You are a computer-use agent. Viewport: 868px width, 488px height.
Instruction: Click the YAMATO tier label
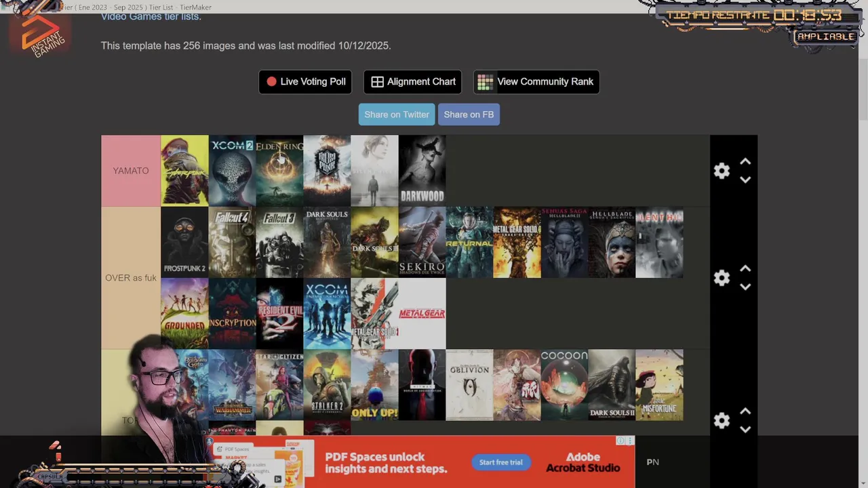pos(131,171)
